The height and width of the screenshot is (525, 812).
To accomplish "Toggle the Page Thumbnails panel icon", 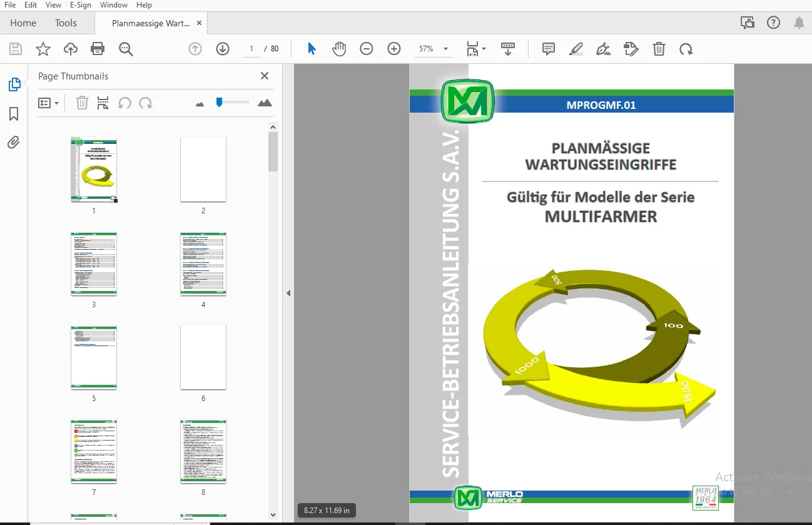I will (x=14, y=84).
